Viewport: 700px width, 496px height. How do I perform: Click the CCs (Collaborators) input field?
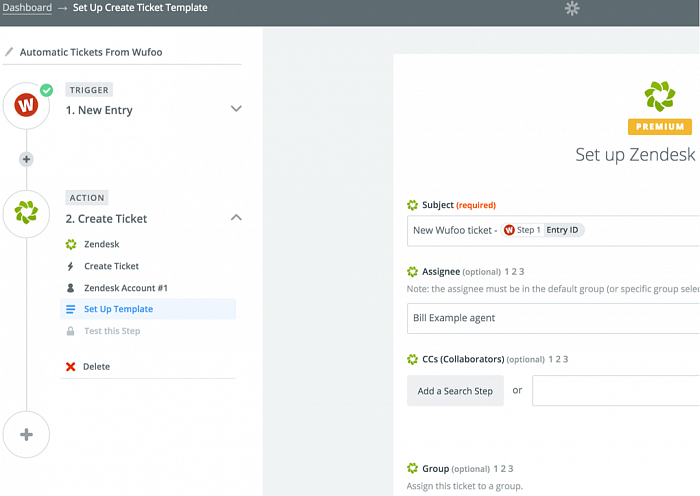(x=616, y=391)
